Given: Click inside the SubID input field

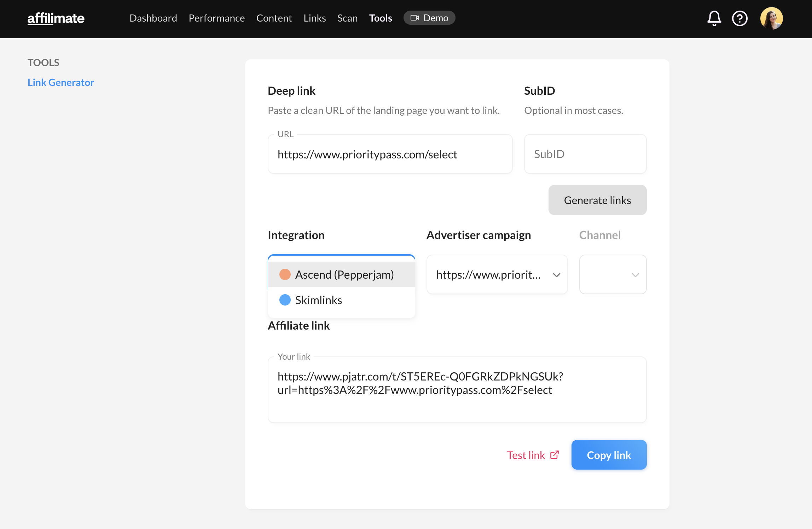Looking at the screenshot, I should click(585, 154).
